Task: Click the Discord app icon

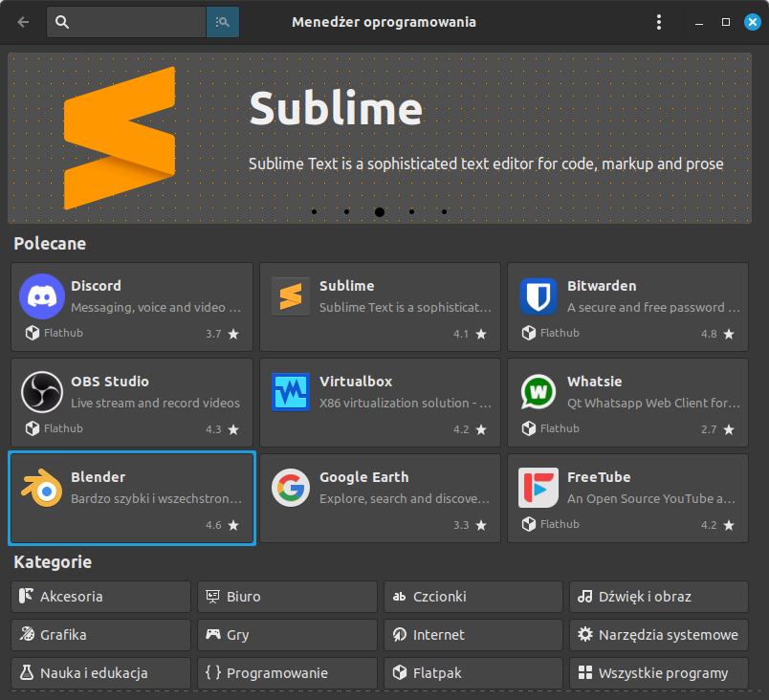Action: point(42,296)
